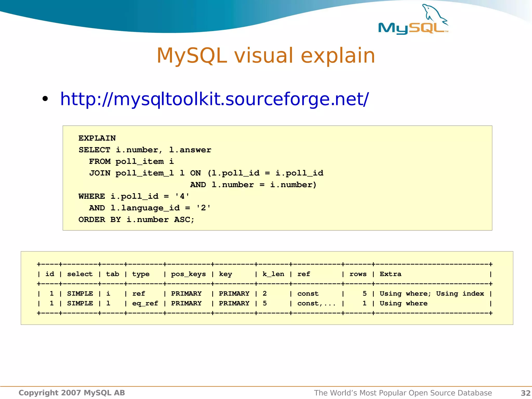This screenshot has height=399, width=532.
Task: Click the 'FROM poll_item i' line
Action: point(131,162)
